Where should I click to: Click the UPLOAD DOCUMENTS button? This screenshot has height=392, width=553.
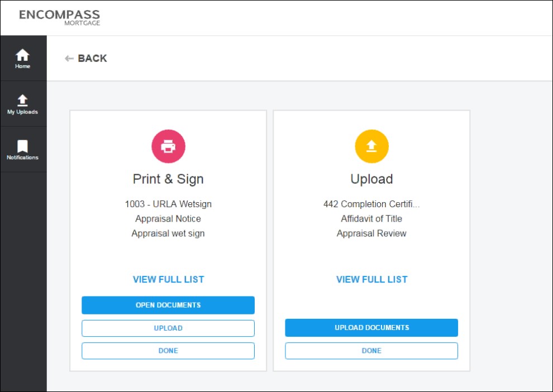371,328
